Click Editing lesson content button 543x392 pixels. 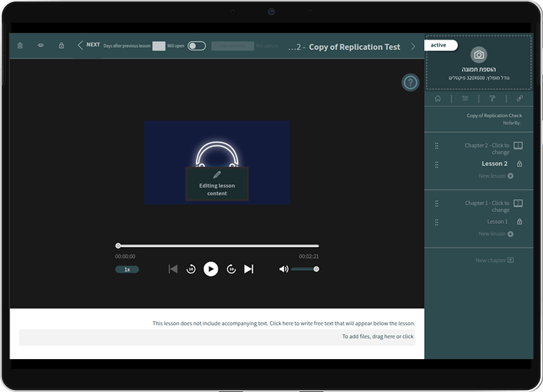[217, 184]
